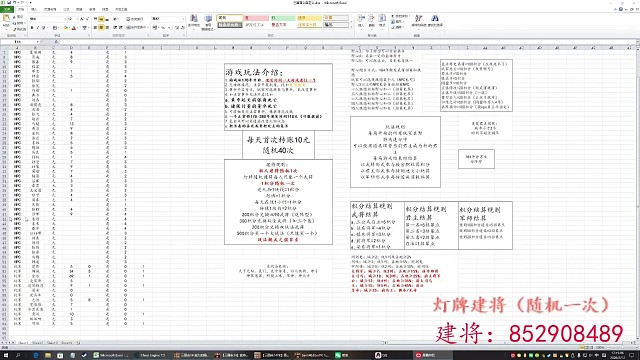Open the green File tab
Viewport: 640px width, 360px height.
tap(7, 9)
